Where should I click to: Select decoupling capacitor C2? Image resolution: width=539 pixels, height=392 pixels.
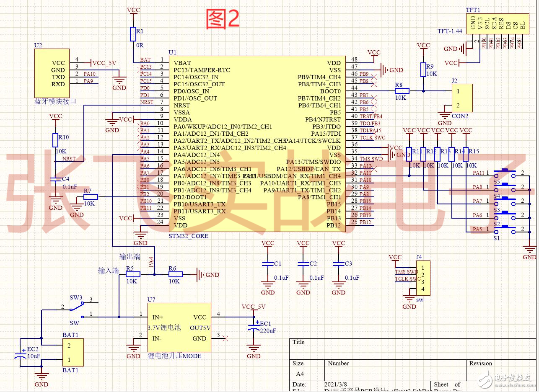pos(303,264)
